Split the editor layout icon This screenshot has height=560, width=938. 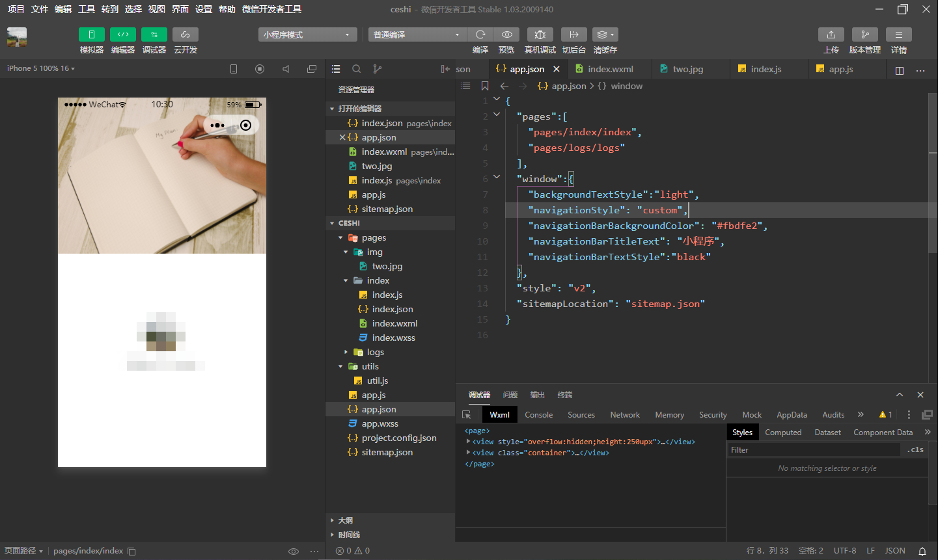900,70
